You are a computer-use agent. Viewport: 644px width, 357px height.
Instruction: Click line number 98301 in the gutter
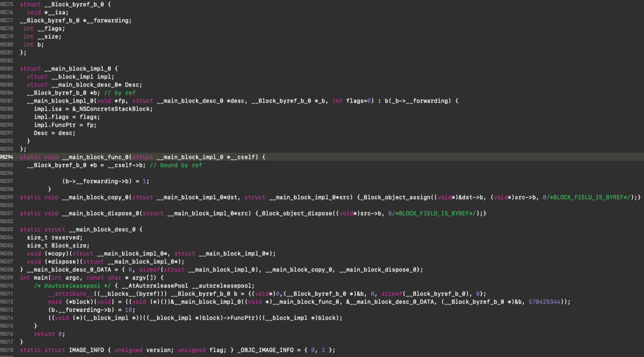7,213
